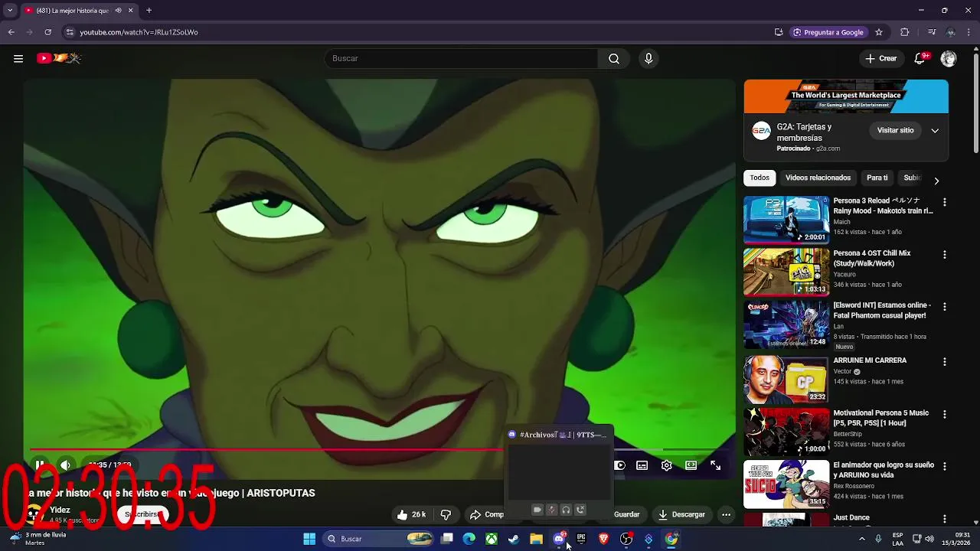Expand the G2A ad chevron
This screenshot has width=980, height=551.
(935, 130)
